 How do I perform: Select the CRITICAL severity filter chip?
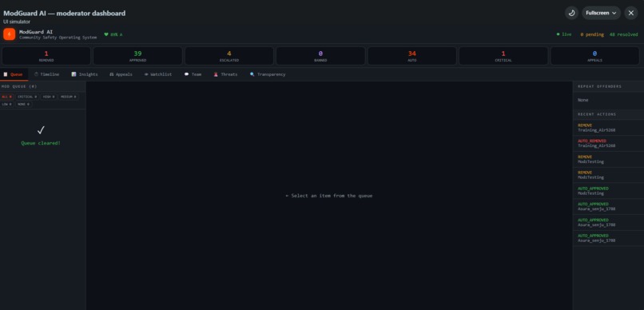(x=27, y=97)
